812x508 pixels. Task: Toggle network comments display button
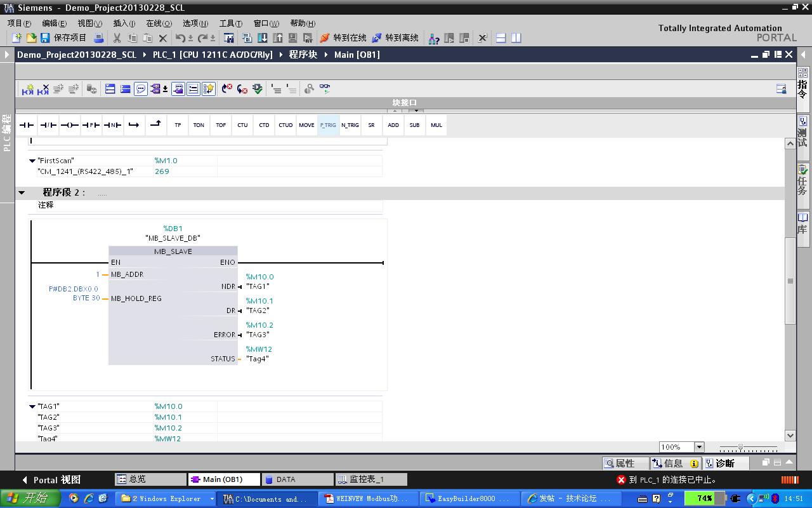click(141, 89)
